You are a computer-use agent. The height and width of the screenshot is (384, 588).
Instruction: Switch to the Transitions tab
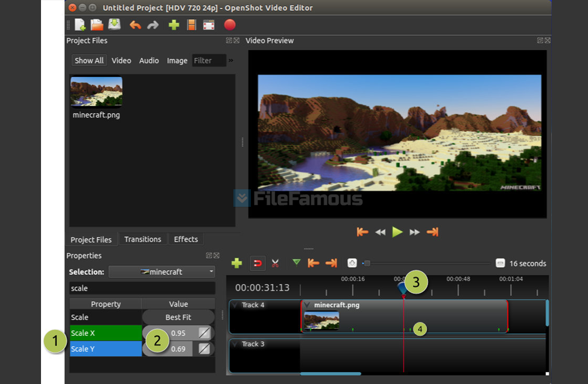coord(142,239)
